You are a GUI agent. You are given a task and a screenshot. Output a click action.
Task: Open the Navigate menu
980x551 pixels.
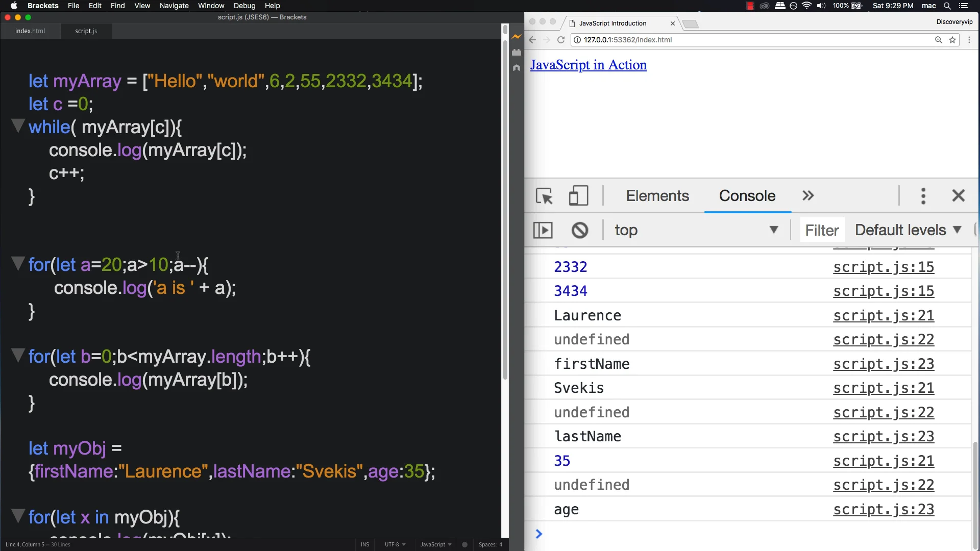[174, 6]
